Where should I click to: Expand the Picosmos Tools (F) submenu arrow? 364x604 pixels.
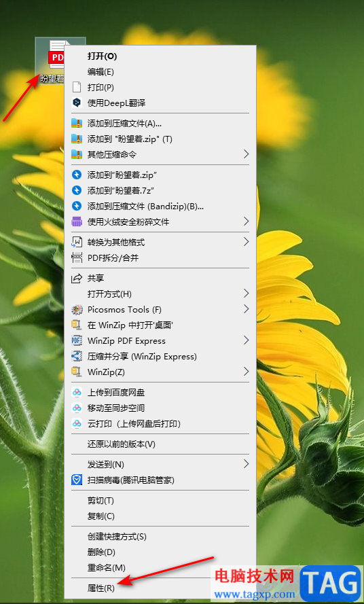click(246, 309)
